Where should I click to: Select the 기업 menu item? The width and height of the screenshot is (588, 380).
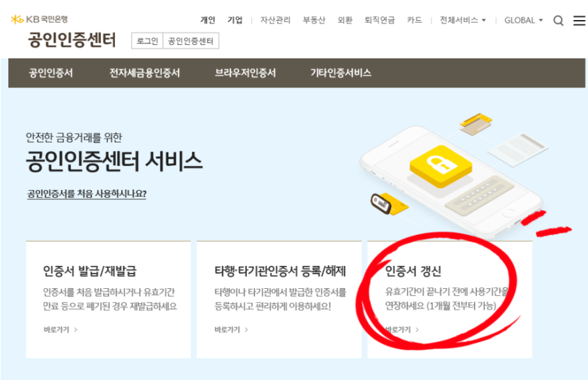click(235, 20)
